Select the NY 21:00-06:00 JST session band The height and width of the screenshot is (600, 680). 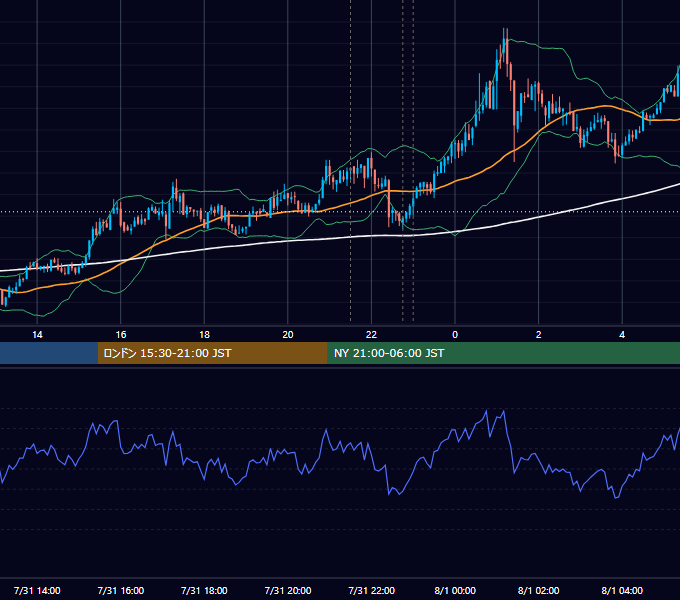click(503, 353)
